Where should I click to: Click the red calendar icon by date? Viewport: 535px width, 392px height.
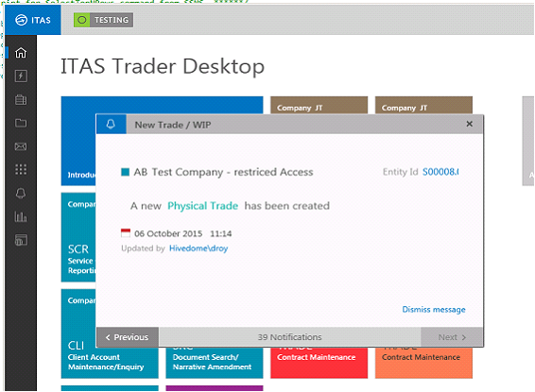click(126, 233)
